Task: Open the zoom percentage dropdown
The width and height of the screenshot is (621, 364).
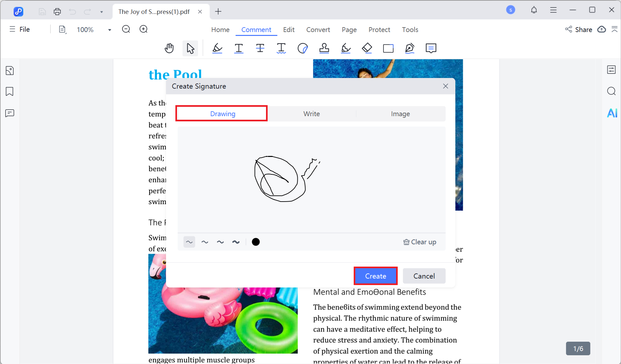Action: point(109,29)
